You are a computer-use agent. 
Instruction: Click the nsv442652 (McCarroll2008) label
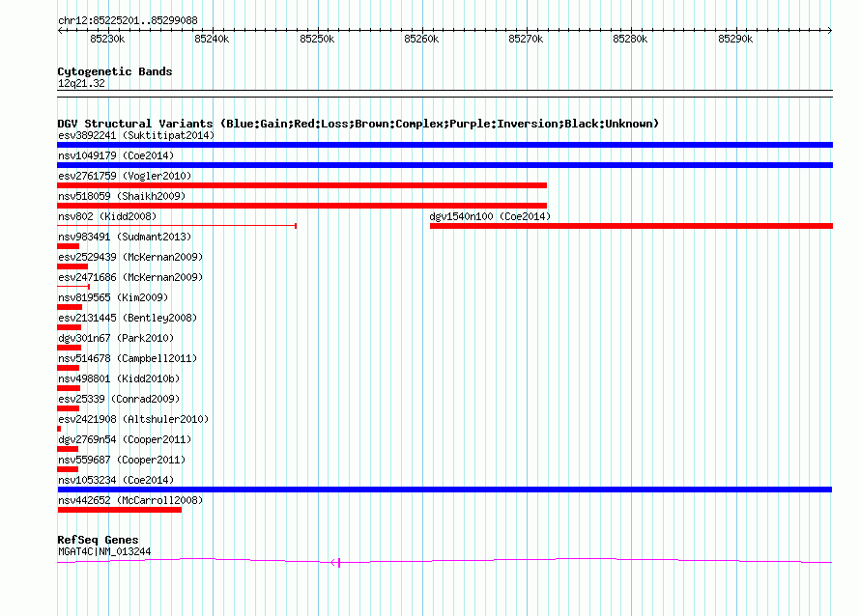coord(130,500)
